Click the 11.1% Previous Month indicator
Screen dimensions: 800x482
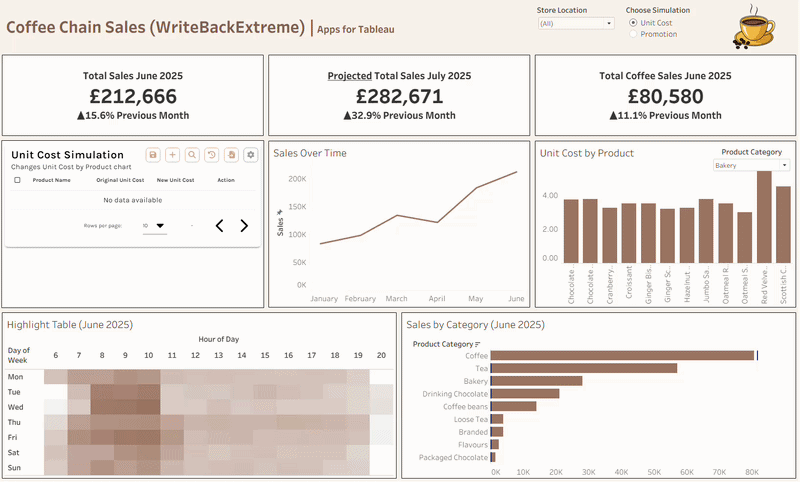click(665, 116)
